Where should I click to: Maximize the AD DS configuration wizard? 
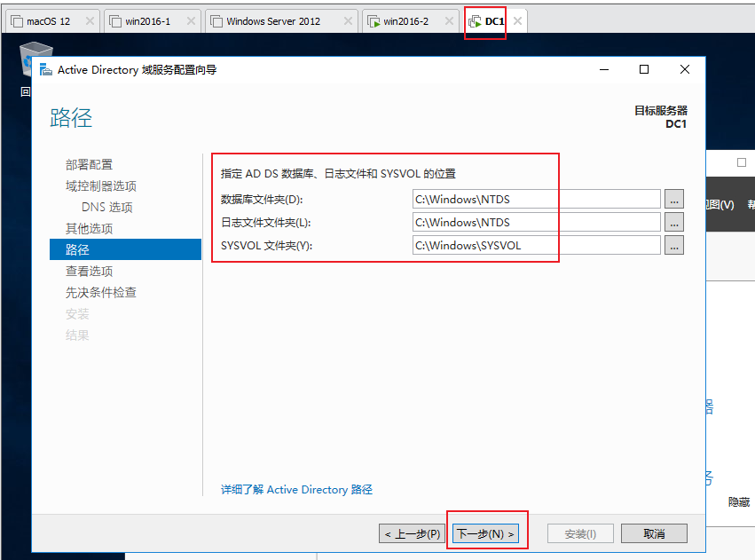(644, 70)
